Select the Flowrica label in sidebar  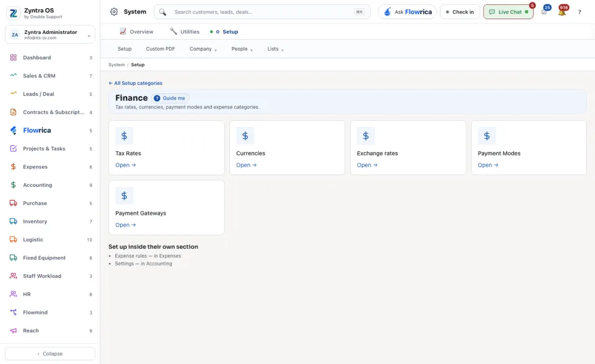click(x=37, y=130)
